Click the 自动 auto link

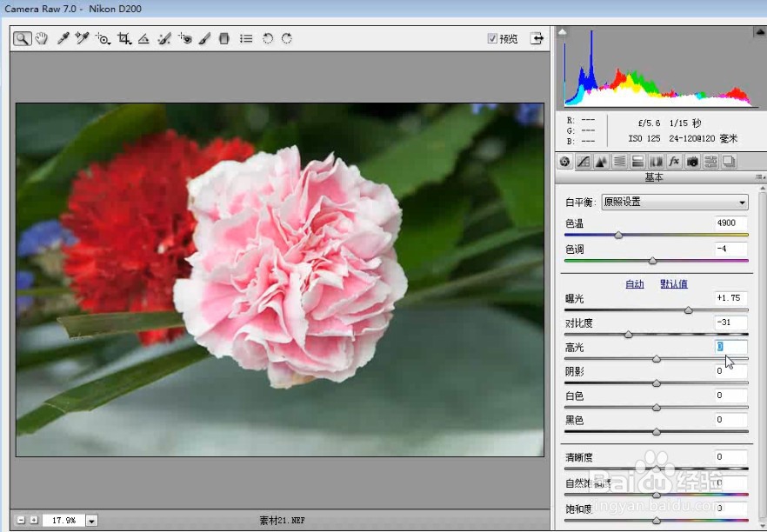pos(635,284)
